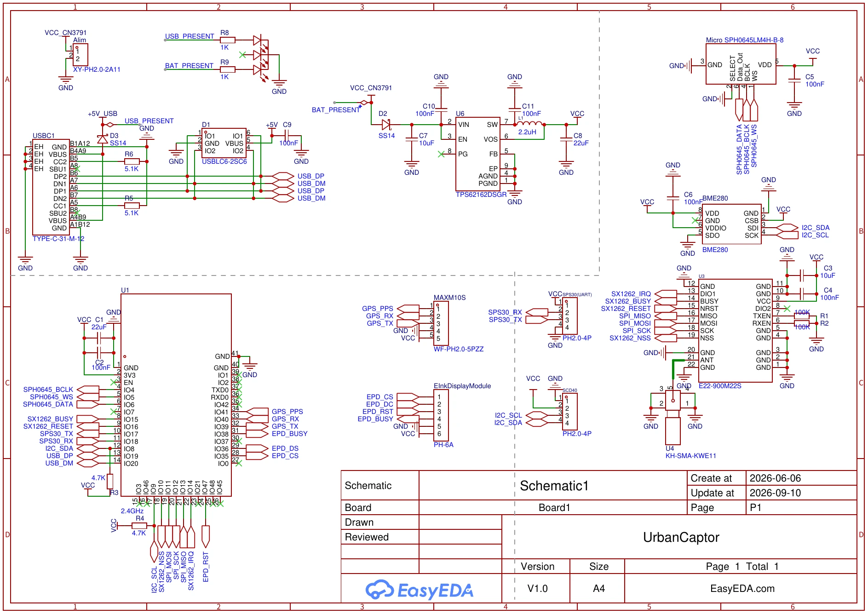Select the C7 10uF capacitor symbol
The width and height of the screenshot is (868, 614).
pos(412,139)
